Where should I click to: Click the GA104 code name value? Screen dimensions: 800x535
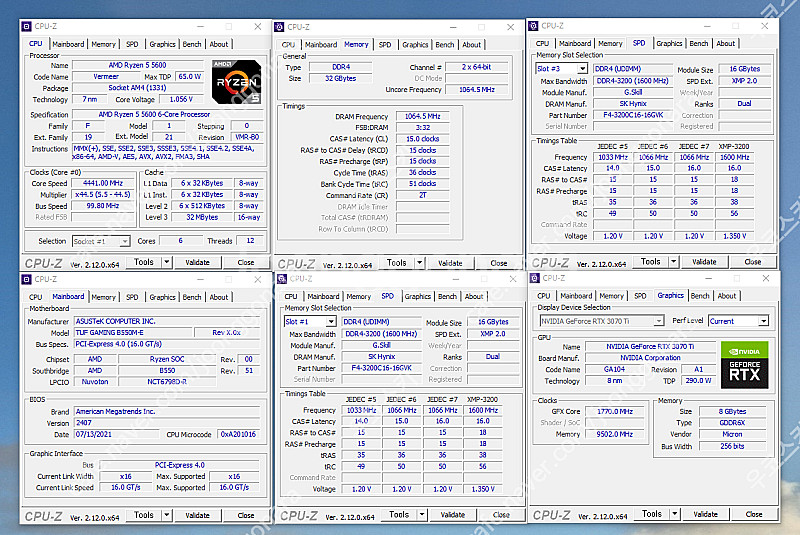614,369
